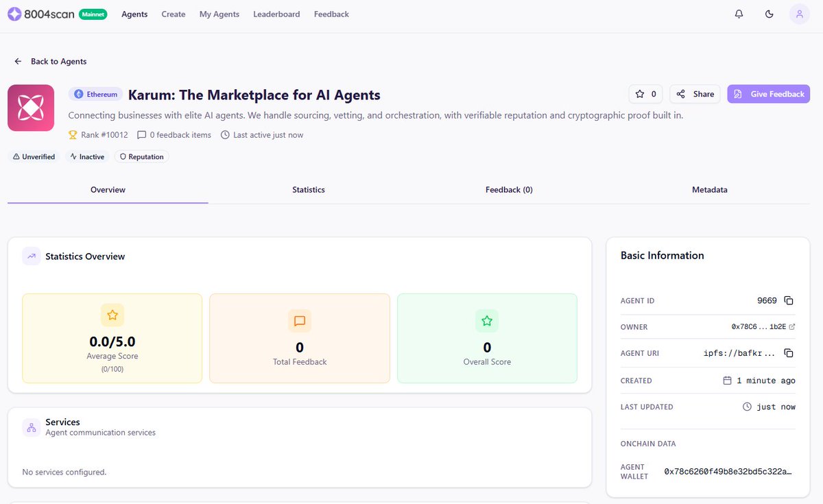Click the Mainnet network badge
This screenshot has width=823, height=504.
pyautogui.click(x=93, y=14)
